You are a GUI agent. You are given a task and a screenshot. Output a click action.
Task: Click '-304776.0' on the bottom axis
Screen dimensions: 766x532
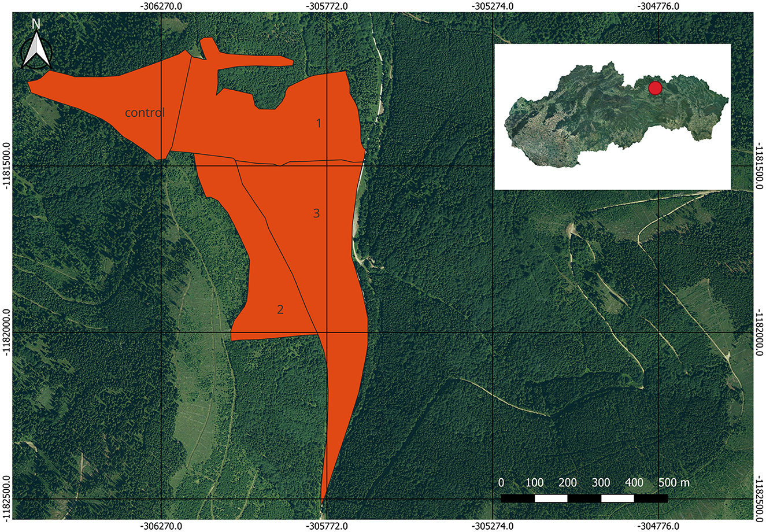pos(658,526)
